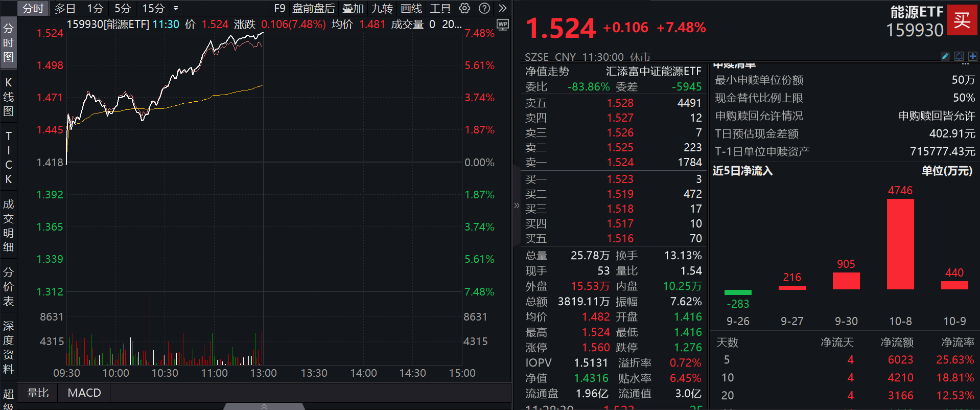The image size is (980, 410).
Task: Select the 分时 period tab
Action: click(33, 8)
